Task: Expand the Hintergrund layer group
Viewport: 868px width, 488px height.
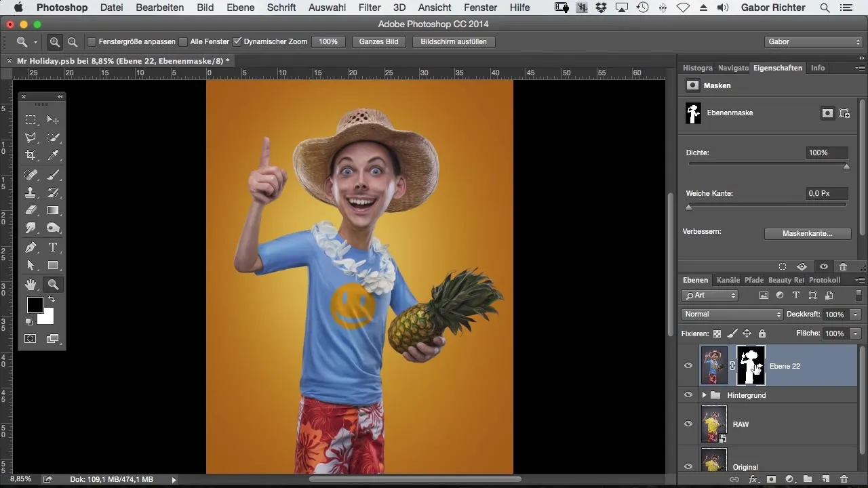Action: [x=704, y=395]
